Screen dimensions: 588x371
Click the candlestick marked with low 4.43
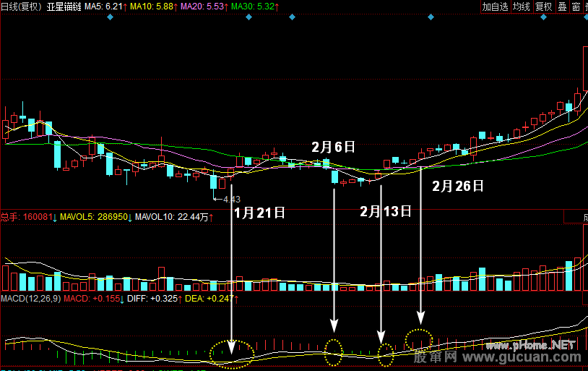[x=213, y=184]
